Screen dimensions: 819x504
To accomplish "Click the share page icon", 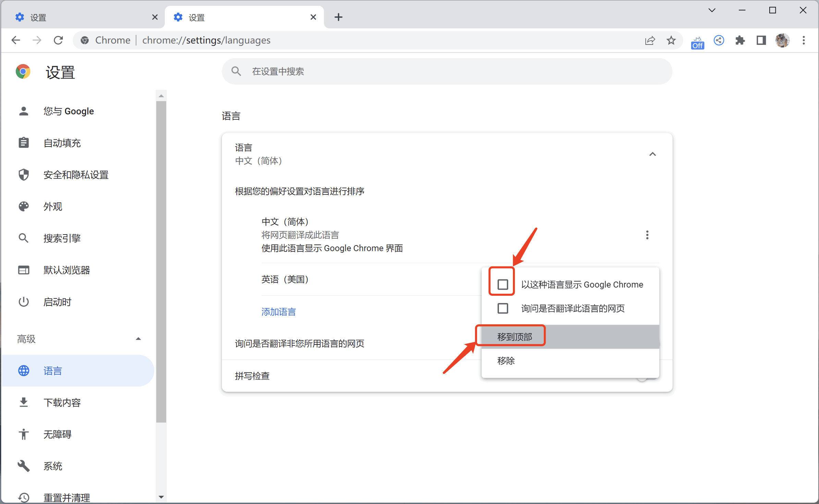I will click(650, 40).
